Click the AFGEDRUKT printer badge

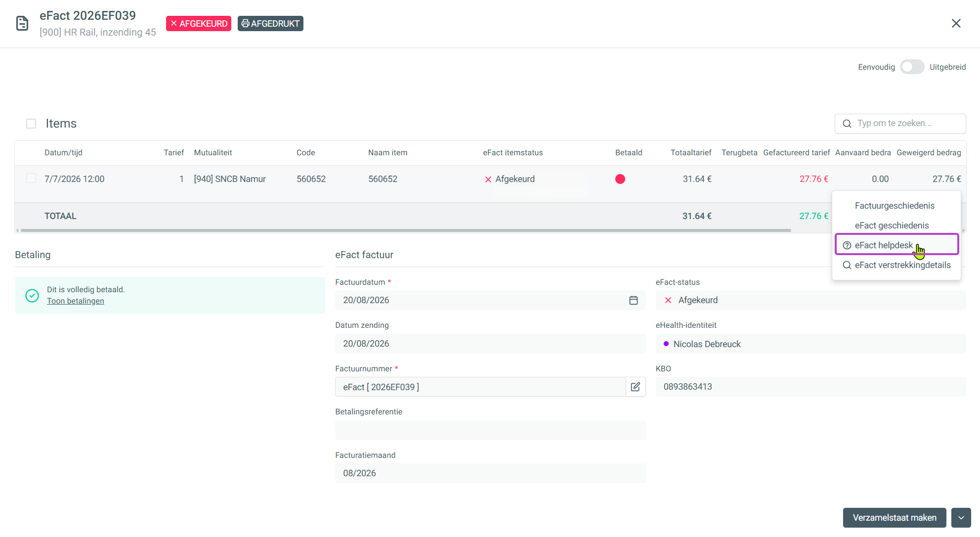click(270, 24)
